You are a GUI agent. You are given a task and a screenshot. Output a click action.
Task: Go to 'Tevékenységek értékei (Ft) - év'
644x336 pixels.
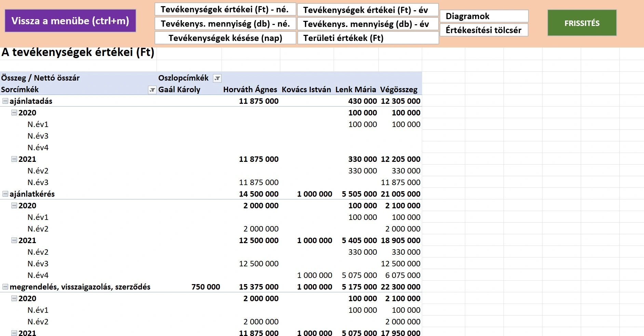point(367,10)
